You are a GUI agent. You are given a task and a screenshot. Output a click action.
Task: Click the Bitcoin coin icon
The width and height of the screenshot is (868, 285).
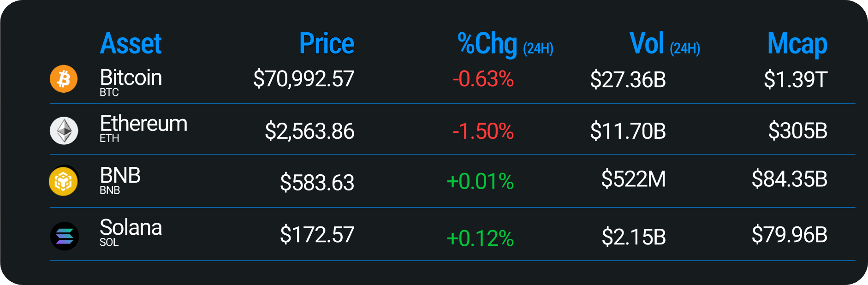pyautogui.click(x=64, y=79)
